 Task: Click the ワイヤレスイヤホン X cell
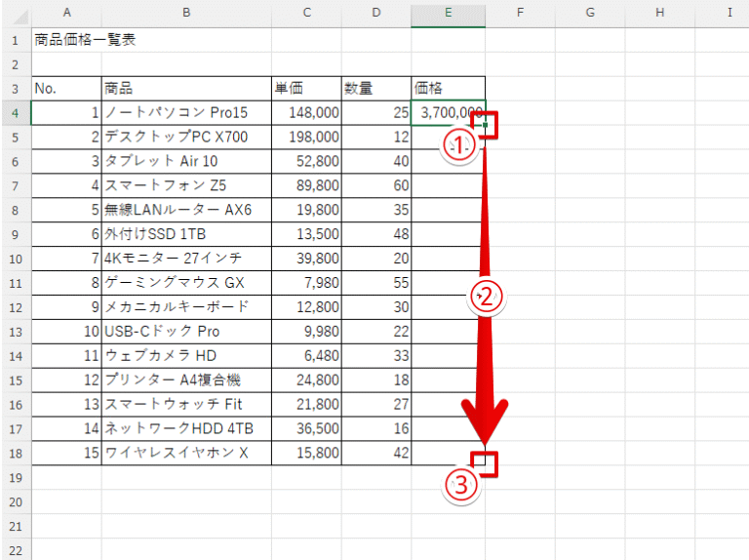click(185, 452)
